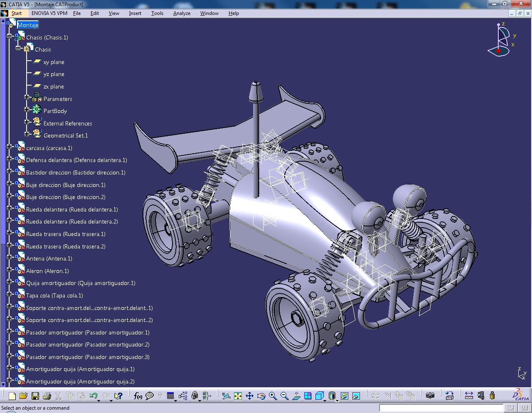Select Defensa delantera (Defensa delantera.1)
The width and height of the screenshot is (532, 413).
[76, 160]
